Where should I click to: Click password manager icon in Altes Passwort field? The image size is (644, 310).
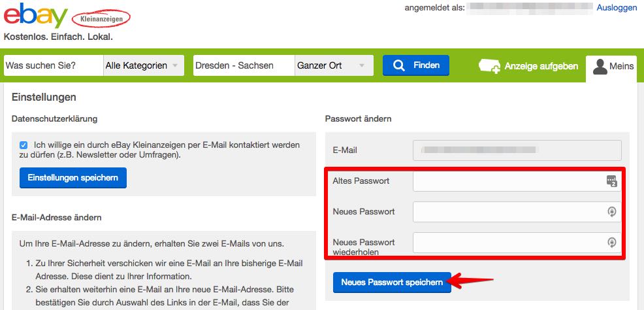(612, 181)
